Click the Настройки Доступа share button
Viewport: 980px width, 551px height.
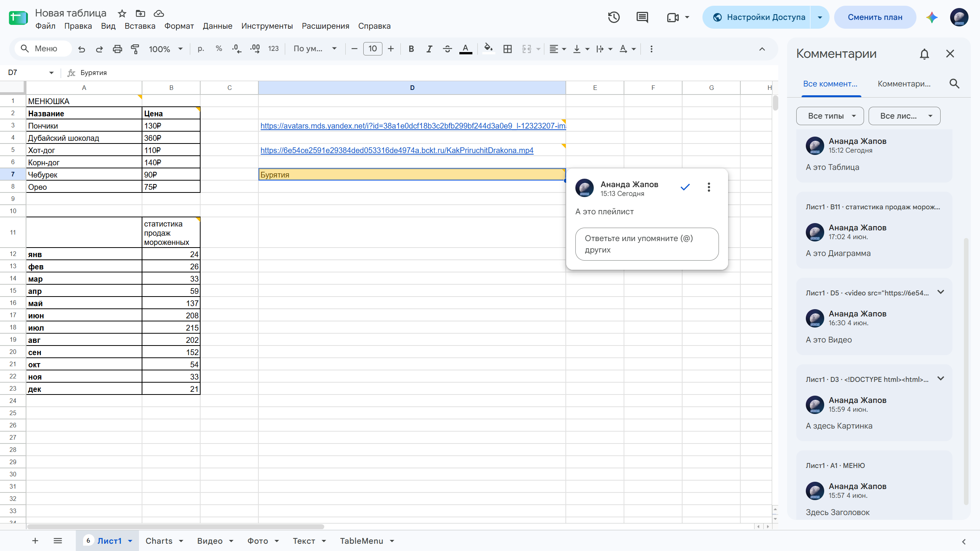pos(757,17)
